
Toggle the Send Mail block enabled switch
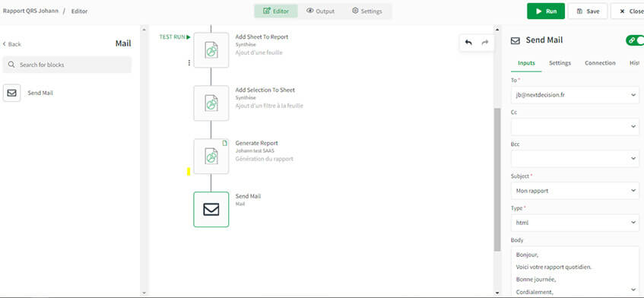point(635,40)
